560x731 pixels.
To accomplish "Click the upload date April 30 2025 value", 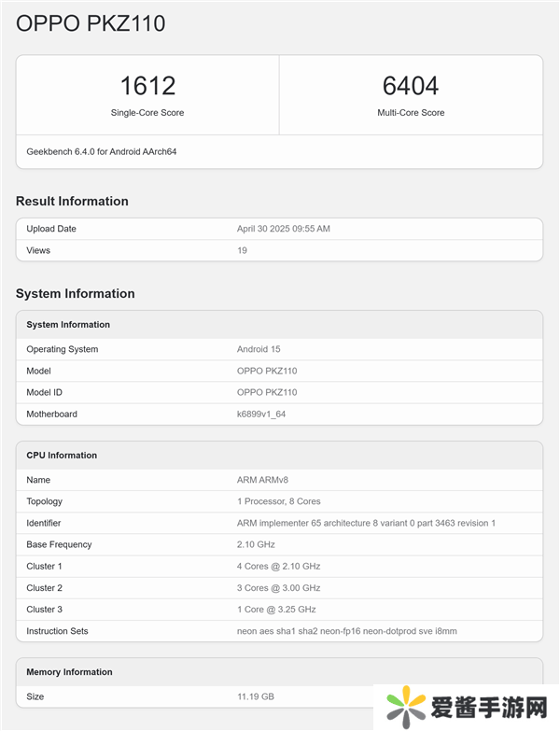I will coord(284,229).
